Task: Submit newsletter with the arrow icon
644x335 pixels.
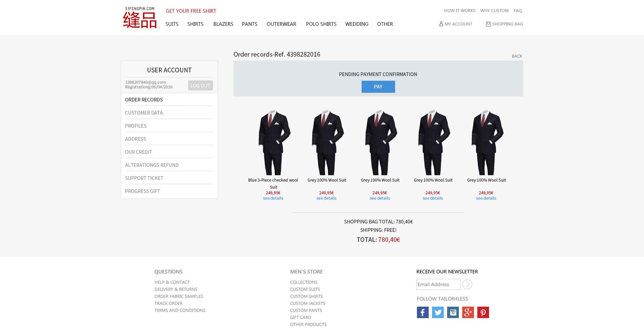Action: point(467,284)
